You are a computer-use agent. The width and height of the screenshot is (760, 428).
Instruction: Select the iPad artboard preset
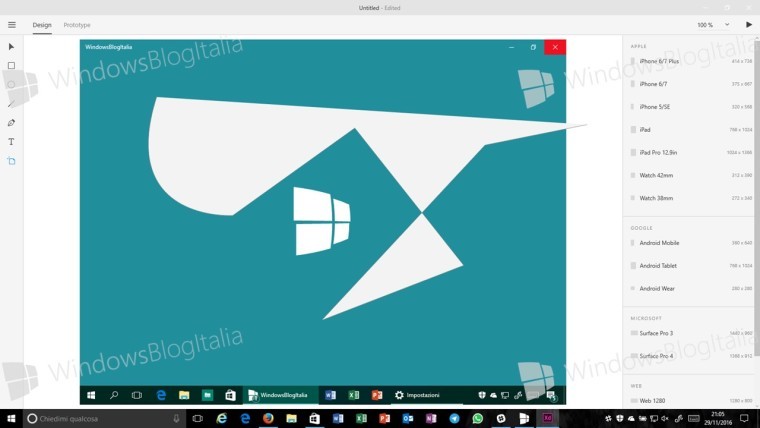coord(691,129)
